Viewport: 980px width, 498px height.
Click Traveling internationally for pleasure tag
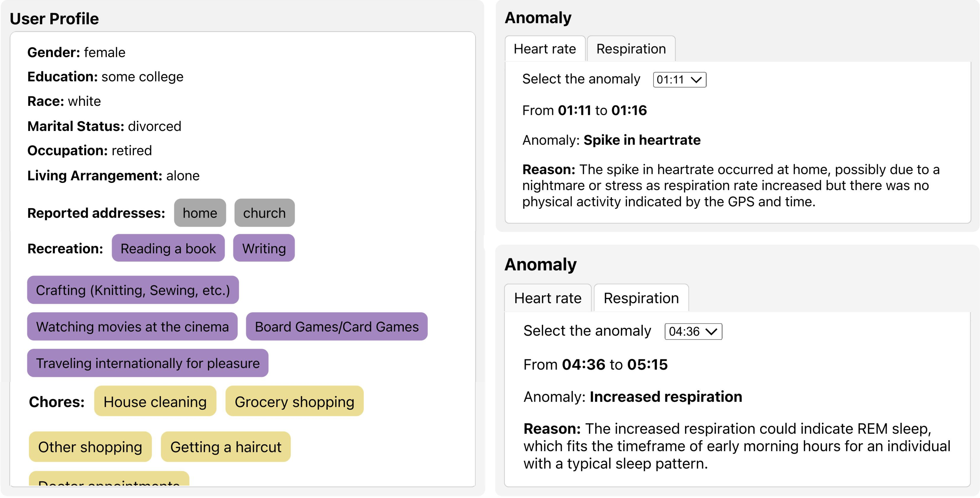pos(148,363)
